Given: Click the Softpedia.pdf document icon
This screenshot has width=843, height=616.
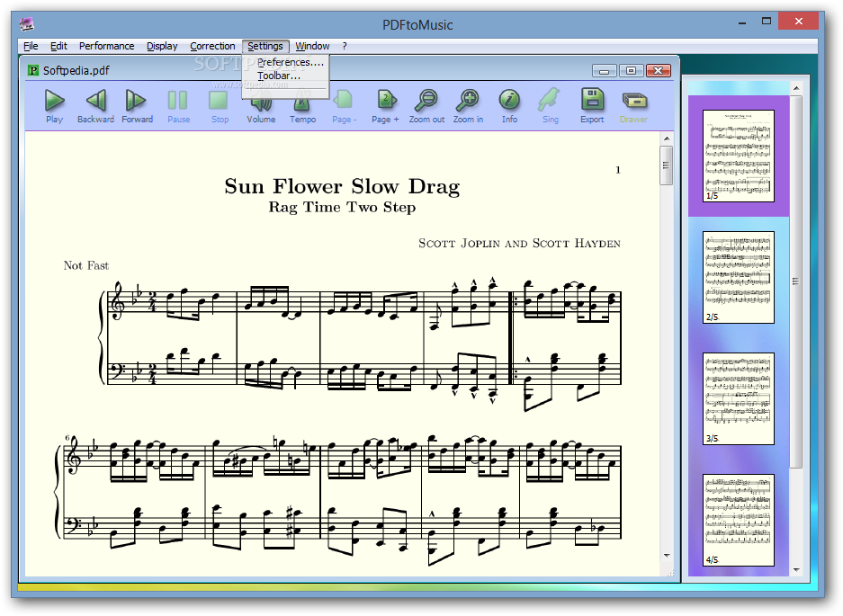Looking at the screenshot, I should 33,70.
